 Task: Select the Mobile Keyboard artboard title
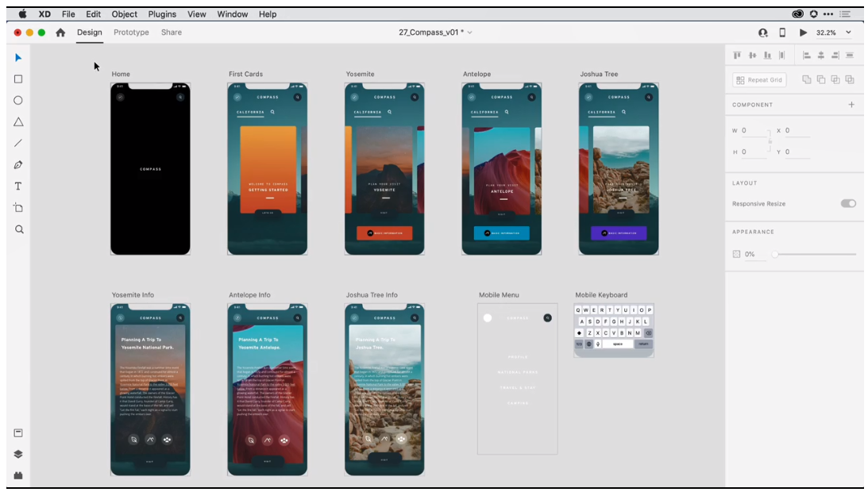click(x=601, y=295)
